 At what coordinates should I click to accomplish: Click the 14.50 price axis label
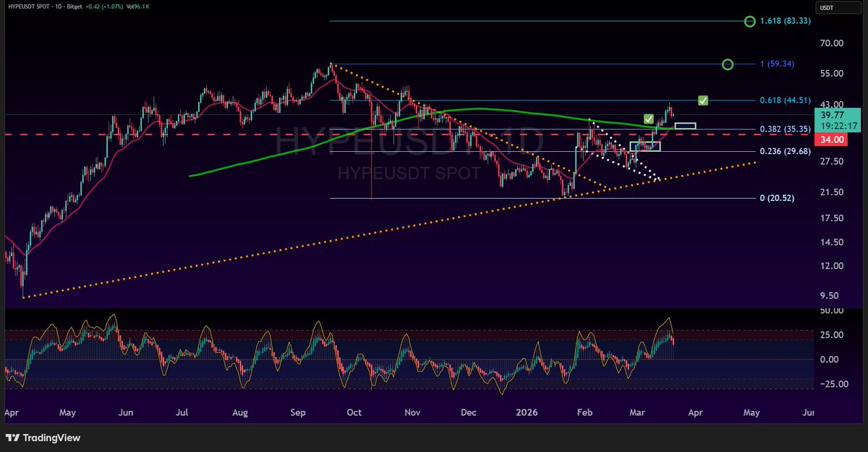pos(833,242)
